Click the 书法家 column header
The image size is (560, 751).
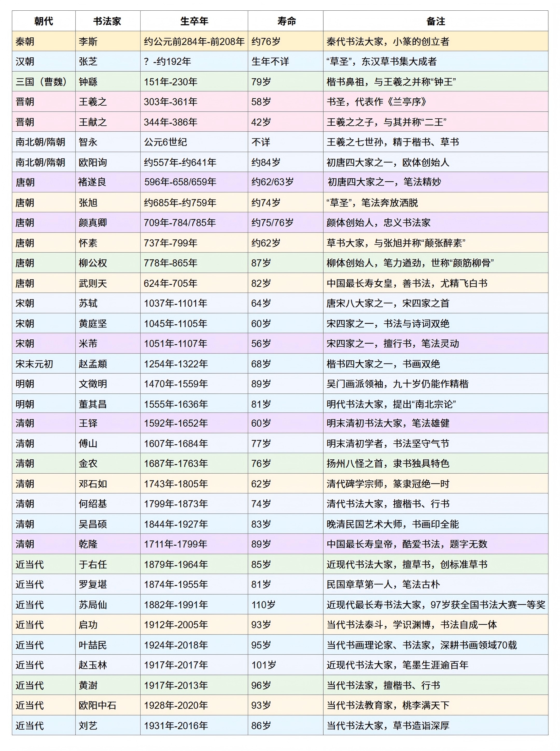point(107,21)
